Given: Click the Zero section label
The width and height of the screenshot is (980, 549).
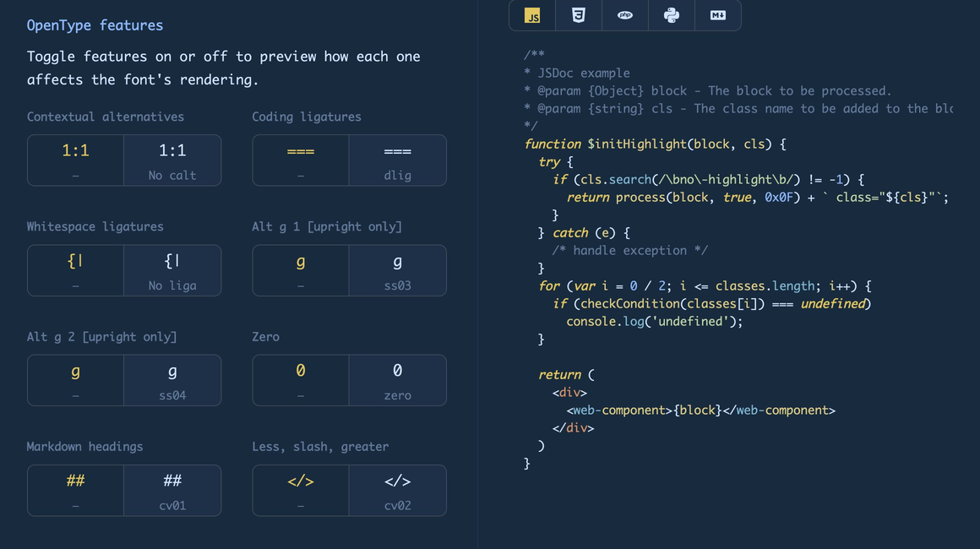Looking at the screenshot, I should (265, 337).
